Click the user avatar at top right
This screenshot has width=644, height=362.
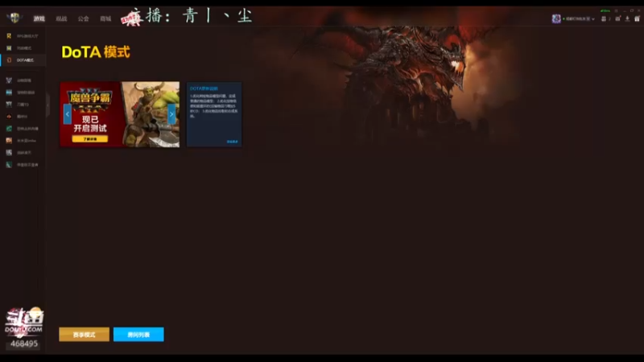click(556, 19)
